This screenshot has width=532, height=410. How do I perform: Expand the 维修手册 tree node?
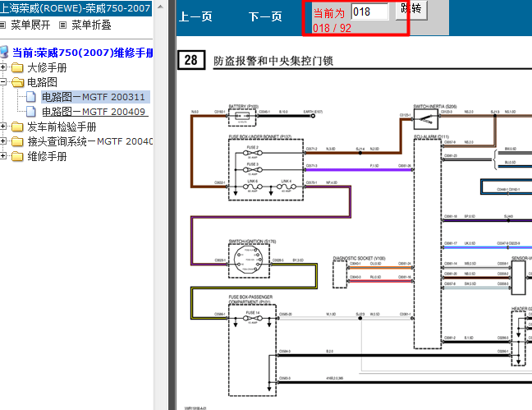point(2,156)
